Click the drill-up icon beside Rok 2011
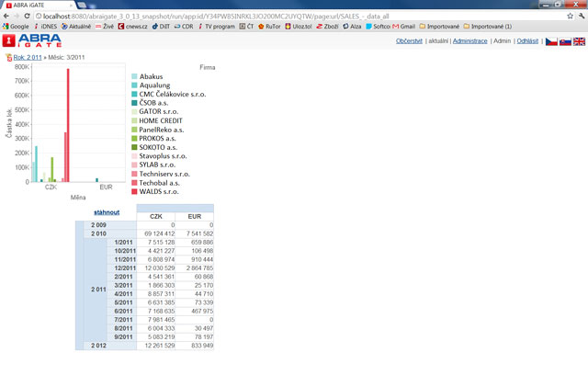 pos(8,57)
